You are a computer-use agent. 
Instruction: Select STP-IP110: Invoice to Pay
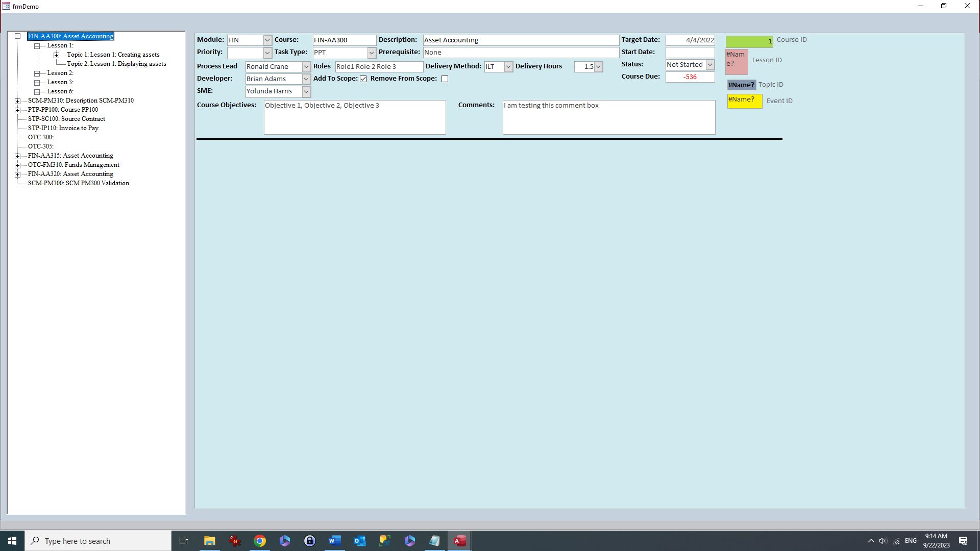point(63,128)
